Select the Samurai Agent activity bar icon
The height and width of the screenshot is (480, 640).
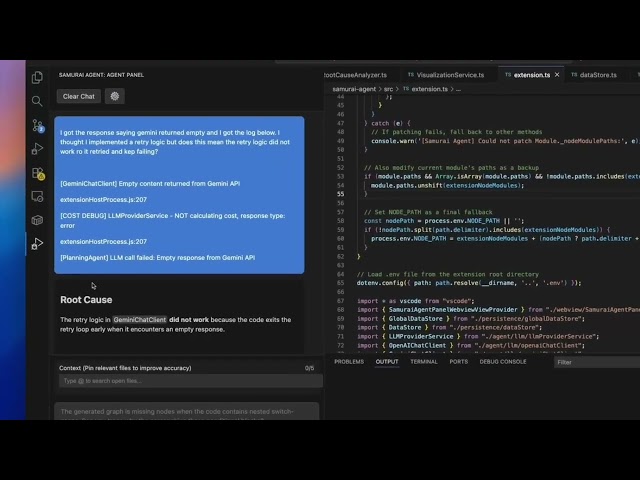[37, 244]
